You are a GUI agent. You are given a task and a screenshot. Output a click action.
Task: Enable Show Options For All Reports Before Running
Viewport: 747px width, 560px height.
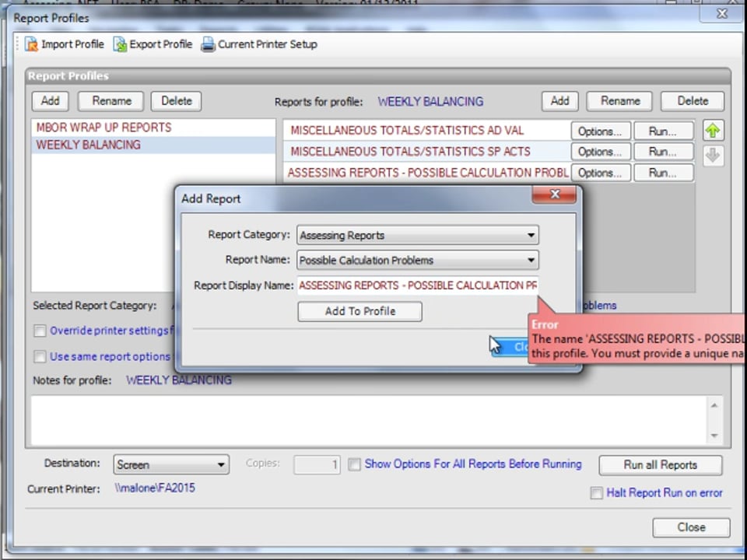pyautogui.click(x=354, y=464)
